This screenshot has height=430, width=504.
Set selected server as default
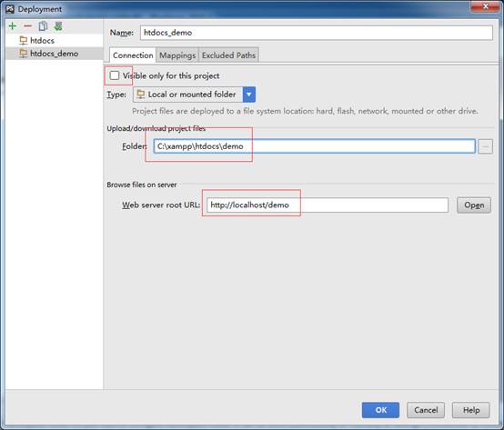point(58,26)
